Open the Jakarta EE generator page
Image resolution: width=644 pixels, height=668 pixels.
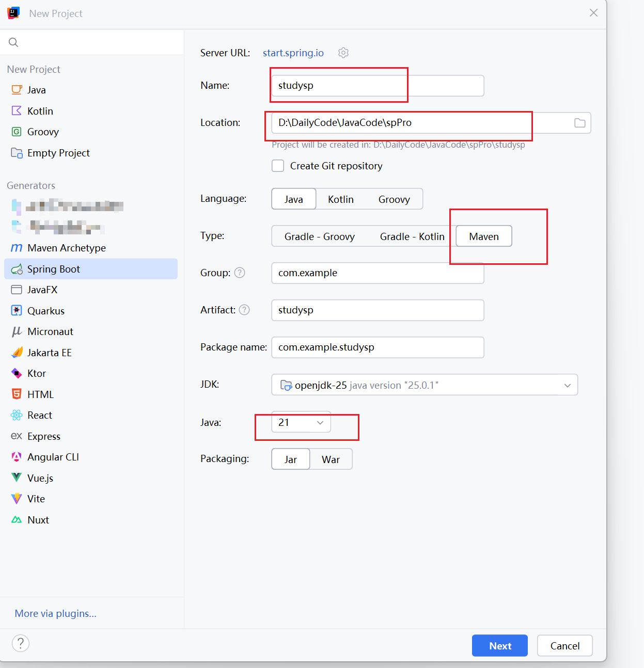[91, 353]
